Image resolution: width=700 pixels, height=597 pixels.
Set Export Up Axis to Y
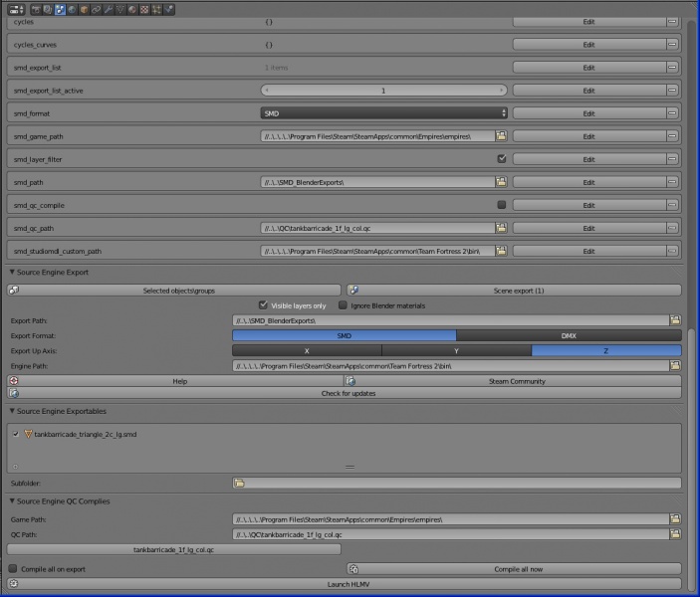tap(456, 351)
